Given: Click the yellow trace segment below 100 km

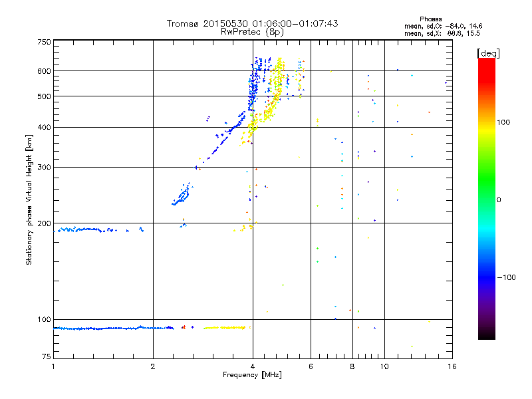Looking at the screenshot, I should [x=225, y=328].
